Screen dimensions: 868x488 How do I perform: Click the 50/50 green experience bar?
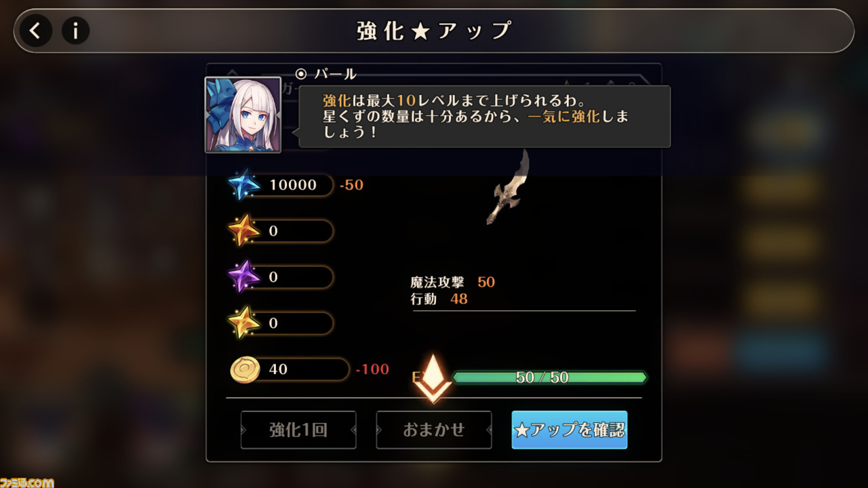pyautogui.click(x=550, y=378)
